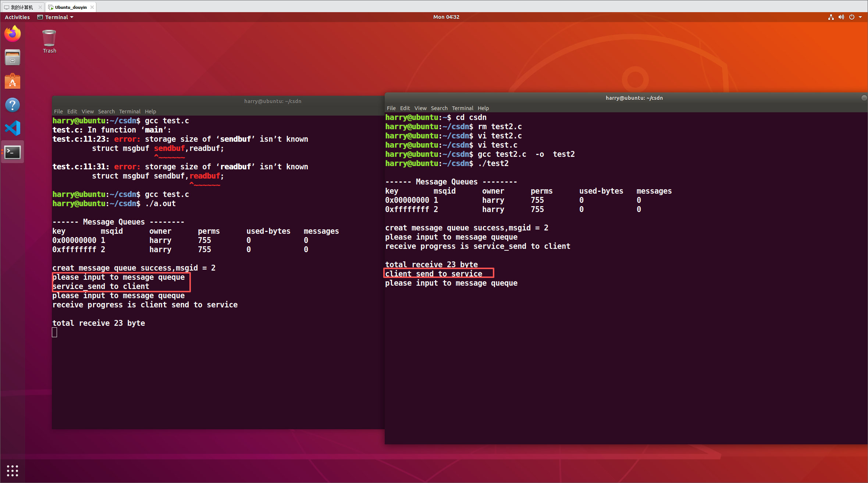Click 'total receive 23 byte' in left terminal
Image resolution: width=868 pixels, height=483 pixels.
(99, 323)
